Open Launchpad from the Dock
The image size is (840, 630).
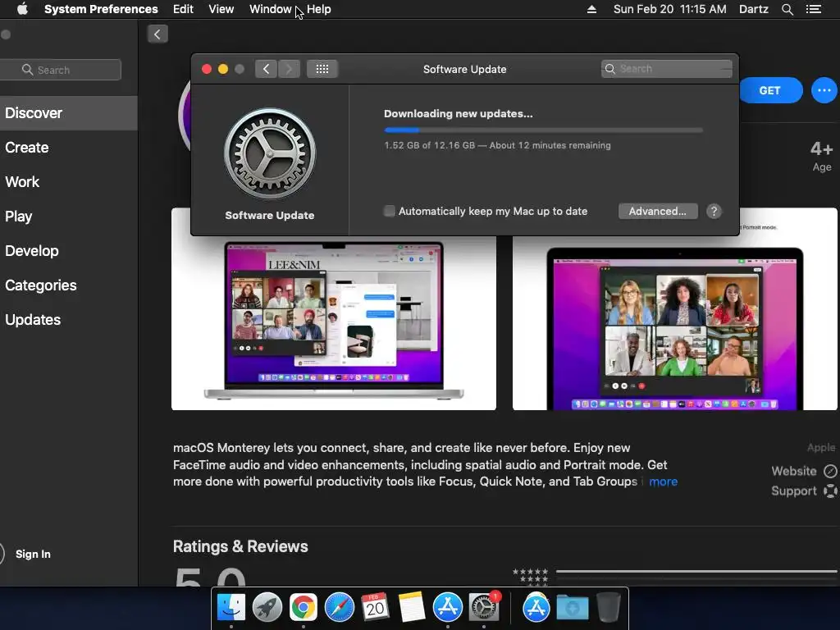267,608
